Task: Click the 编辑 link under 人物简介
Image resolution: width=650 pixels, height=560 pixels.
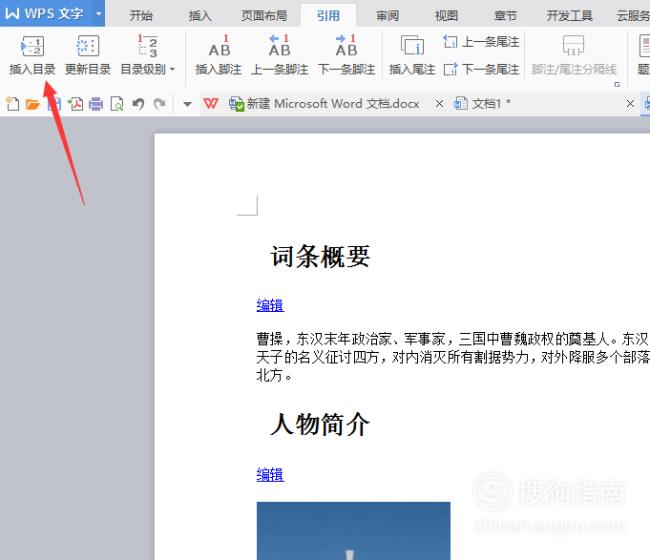Action: coord(270,474)
